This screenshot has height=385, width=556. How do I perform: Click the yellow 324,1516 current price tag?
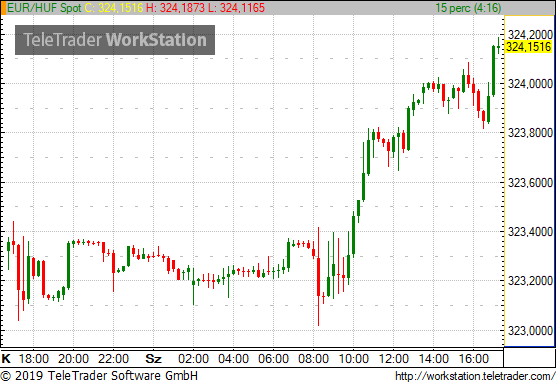point(528,47)
